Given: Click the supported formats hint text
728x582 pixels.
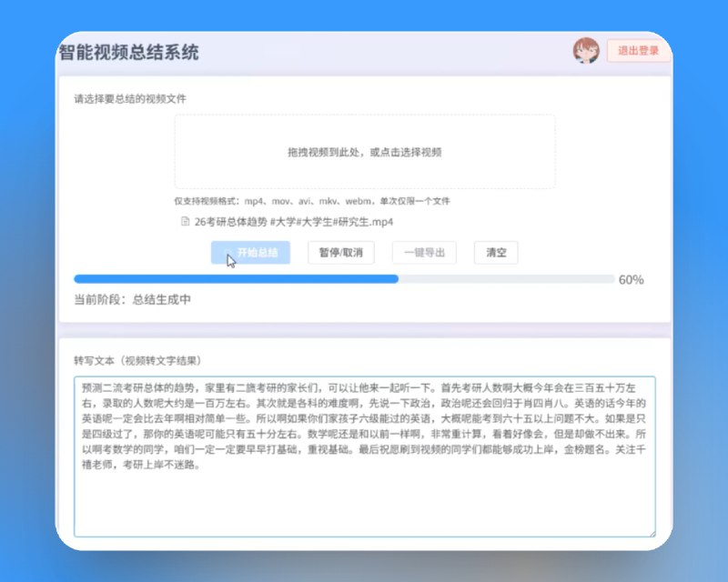Looking at the screenshot, I should click(x=314, y=199).
